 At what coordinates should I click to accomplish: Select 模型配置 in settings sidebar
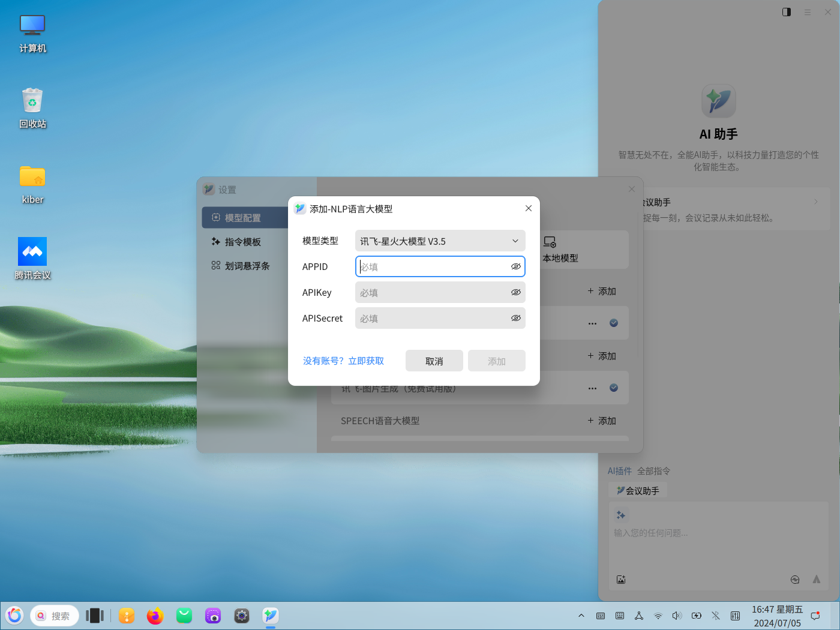(x=245, y=218)
